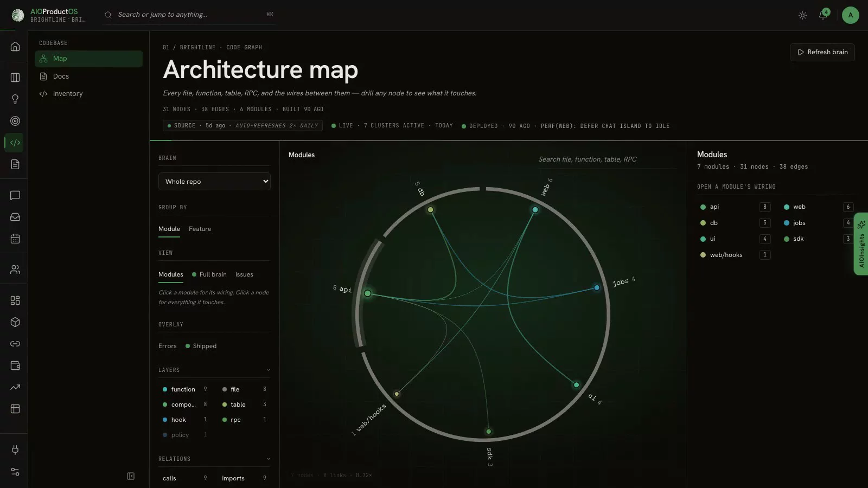The height and width of the screenshot is (488, 868).
Task: Open the jobs module's wiring
Action: coord(819,223)
